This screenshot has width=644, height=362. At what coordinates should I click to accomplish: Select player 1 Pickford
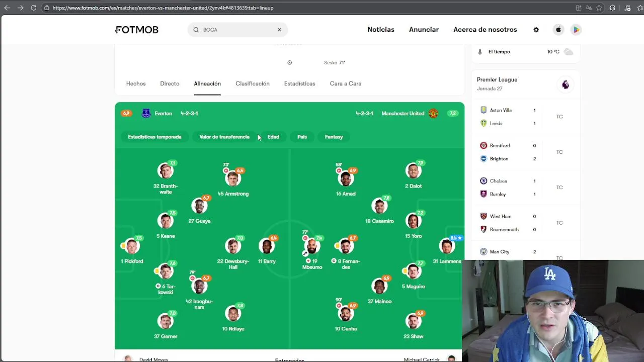tap(132, 250)
